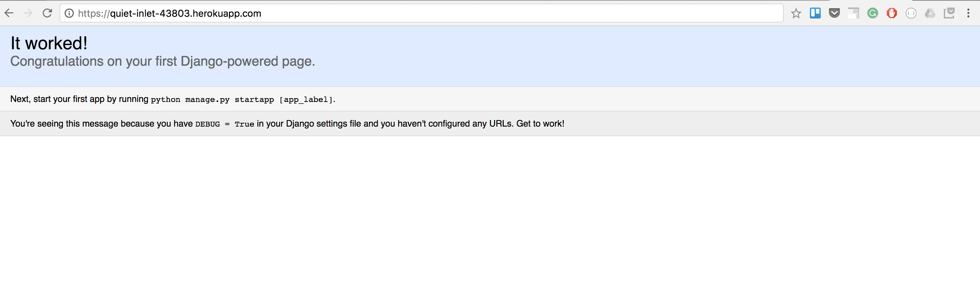Save page to Pocket
This screenshot has width=980, height=297.
point(834,13)
